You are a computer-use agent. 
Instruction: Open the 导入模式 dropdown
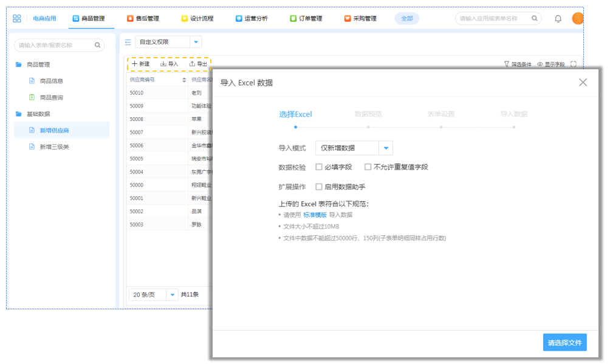click(386, 148)
